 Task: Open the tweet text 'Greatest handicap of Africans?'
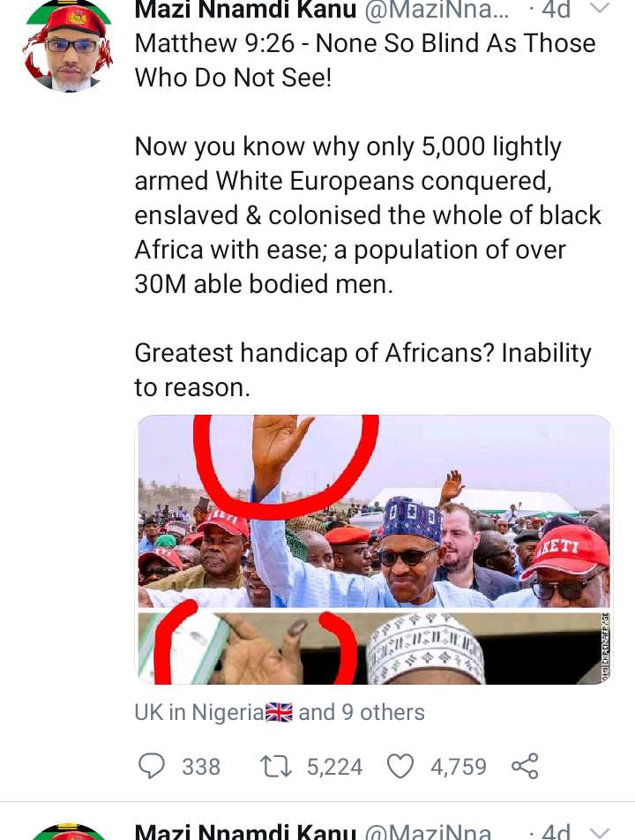(x=314, y=353)
